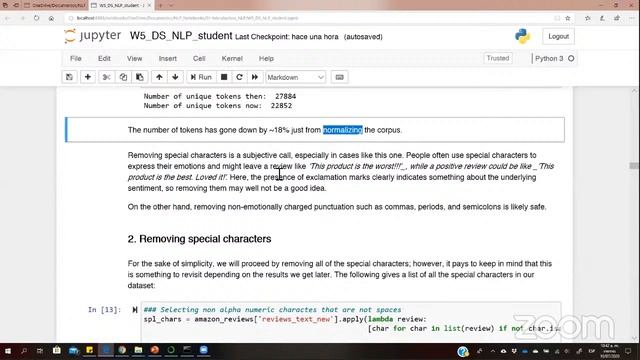Viewport: 640px width, 360px height.
Task: Open a new browser tab
Action: point(160,5)
